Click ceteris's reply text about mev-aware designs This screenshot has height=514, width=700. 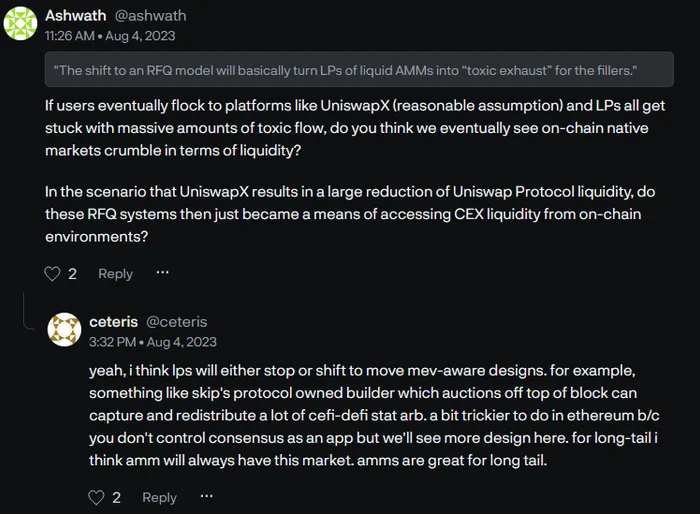374,415
